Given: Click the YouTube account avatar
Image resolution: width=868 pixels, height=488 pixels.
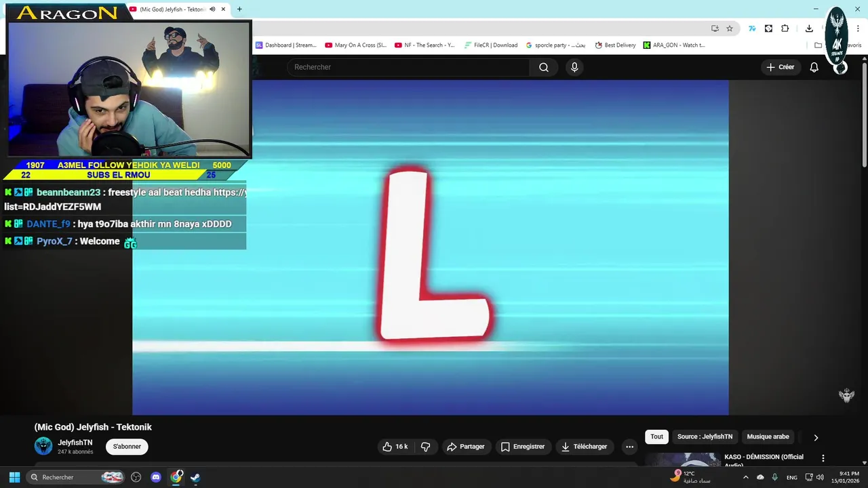Looking at the screenshot, I should (840, 67).
